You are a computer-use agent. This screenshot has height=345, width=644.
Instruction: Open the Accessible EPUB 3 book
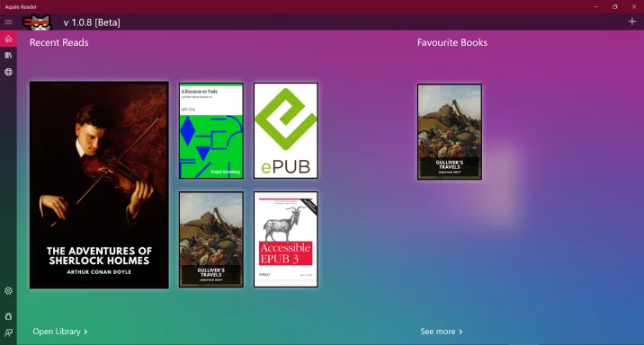(x=286, y=240)
